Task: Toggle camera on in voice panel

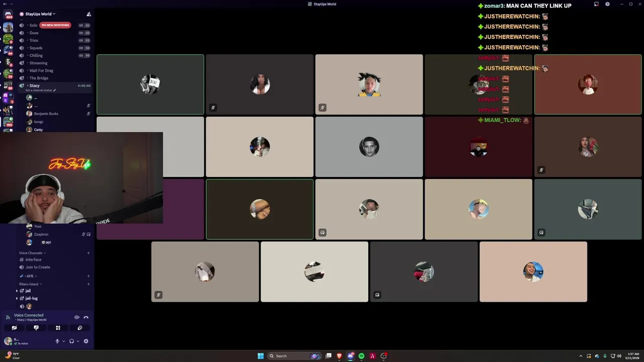Action: 14,328
